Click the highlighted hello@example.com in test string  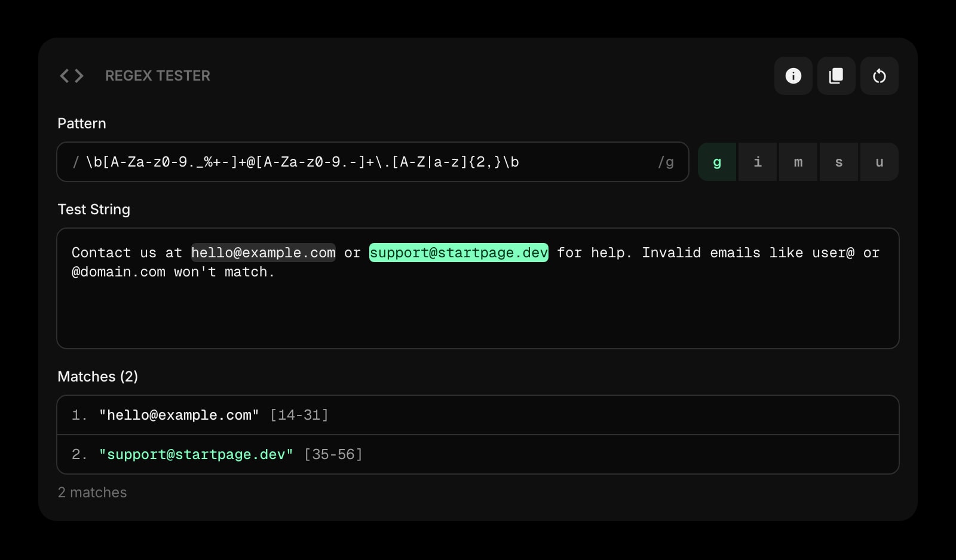tap(263, 253)
